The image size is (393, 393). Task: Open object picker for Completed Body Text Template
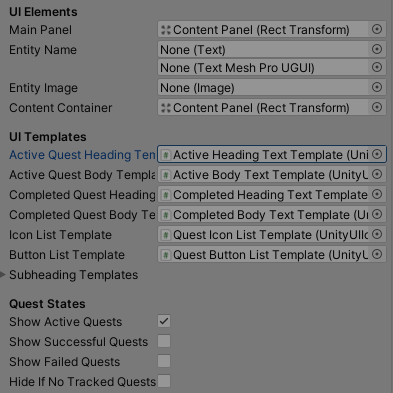[x=377, y=214]
